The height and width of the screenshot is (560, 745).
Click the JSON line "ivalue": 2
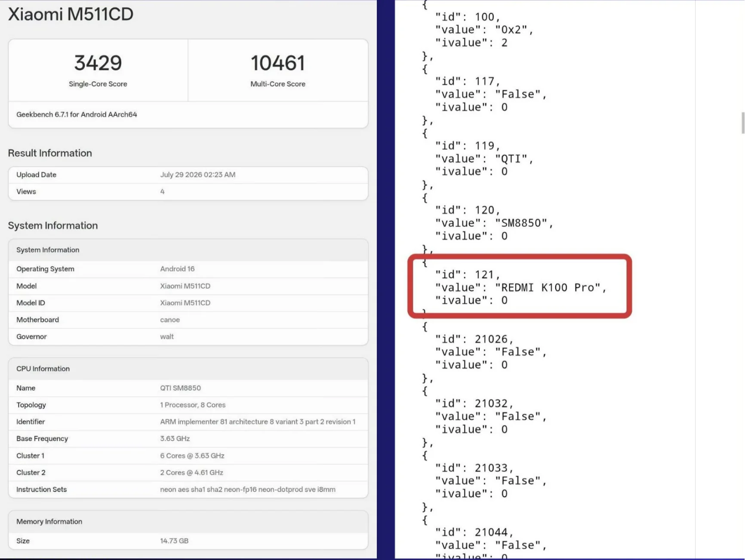tap(471, 43)
